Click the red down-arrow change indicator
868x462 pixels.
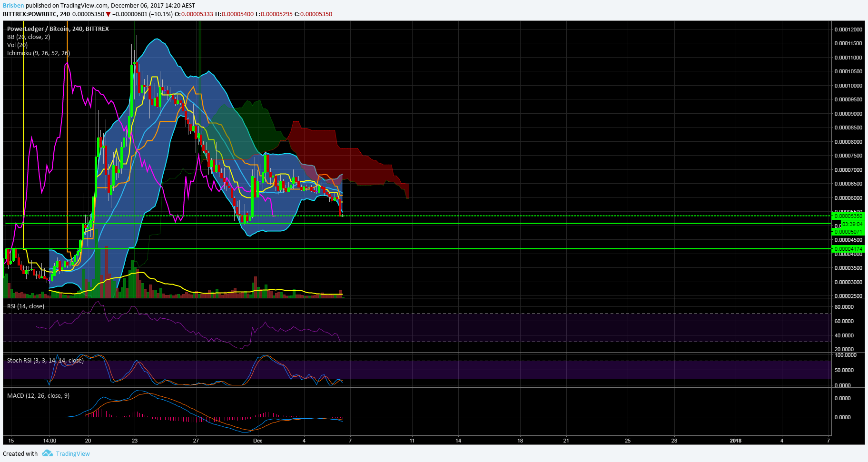point(108,14)
